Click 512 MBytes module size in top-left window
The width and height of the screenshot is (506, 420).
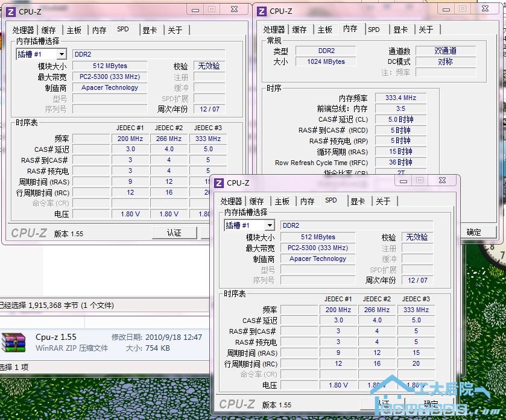110,66
